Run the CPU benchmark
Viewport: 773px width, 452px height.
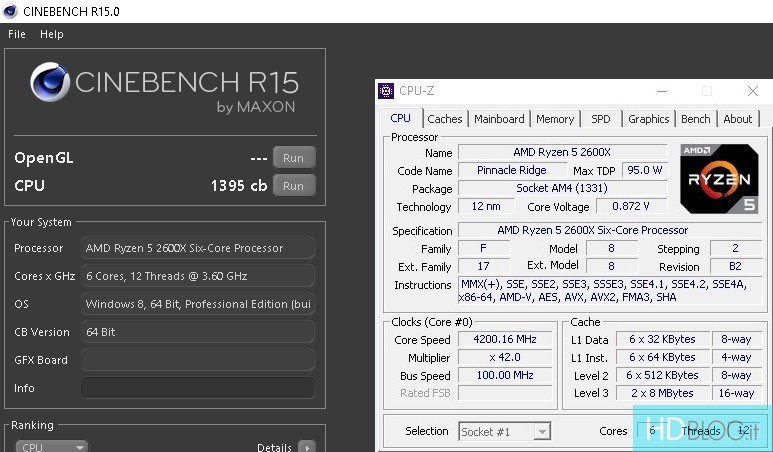click(x=293, y=186)
